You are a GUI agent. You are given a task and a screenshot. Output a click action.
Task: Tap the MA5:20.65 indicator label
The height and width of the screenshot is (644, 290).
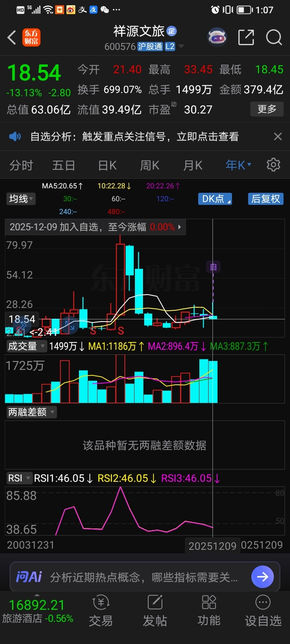coord(62,186)
